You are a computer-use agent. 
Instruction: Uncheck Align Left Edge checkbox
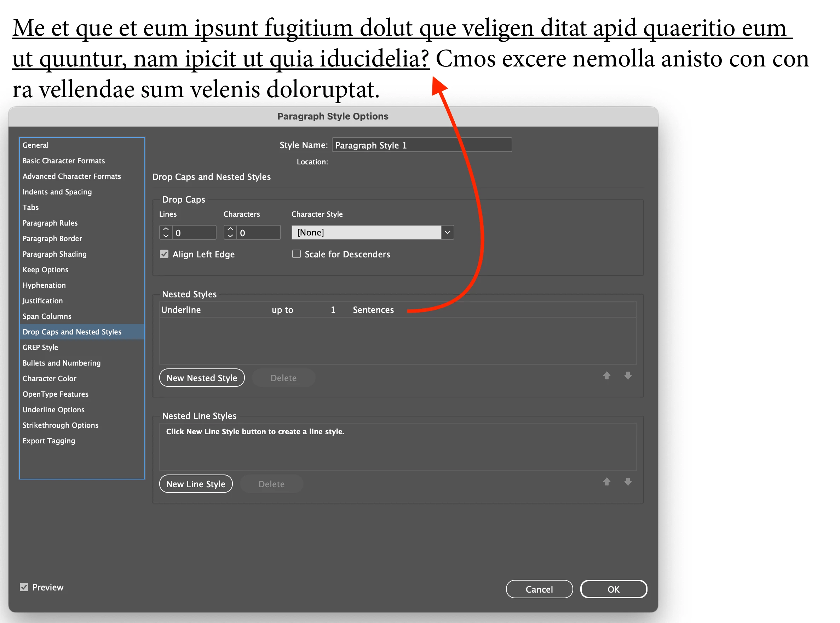164,254
